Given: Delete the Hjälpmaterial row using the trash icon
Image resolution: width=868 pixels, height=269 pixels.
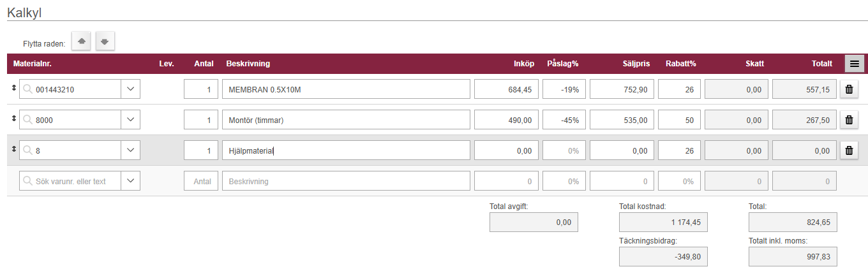Looking at the screenshot, I should (x=849, y=150).
